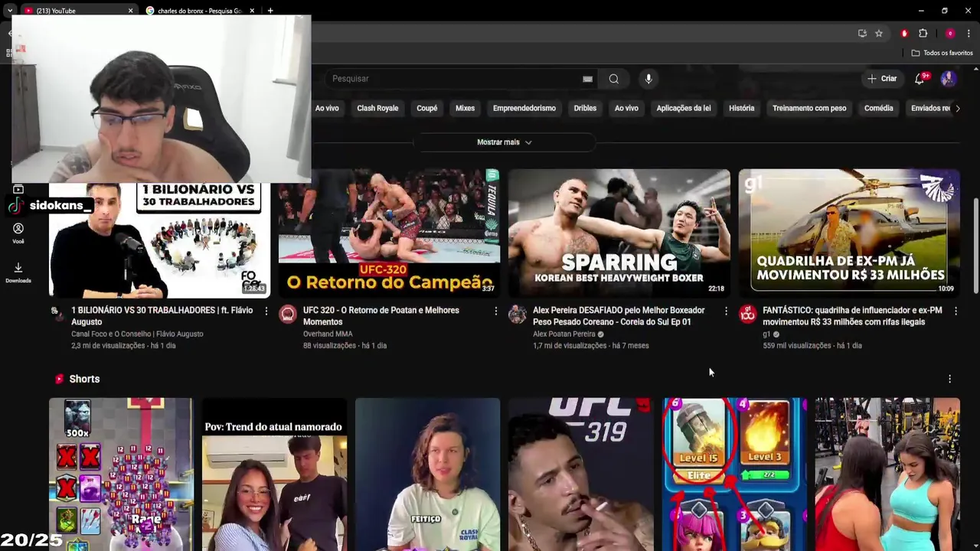Screen dimensions: 980x551
Task: Open the Clash Royale Level 15 Elite Short
Action: [734, 474]
